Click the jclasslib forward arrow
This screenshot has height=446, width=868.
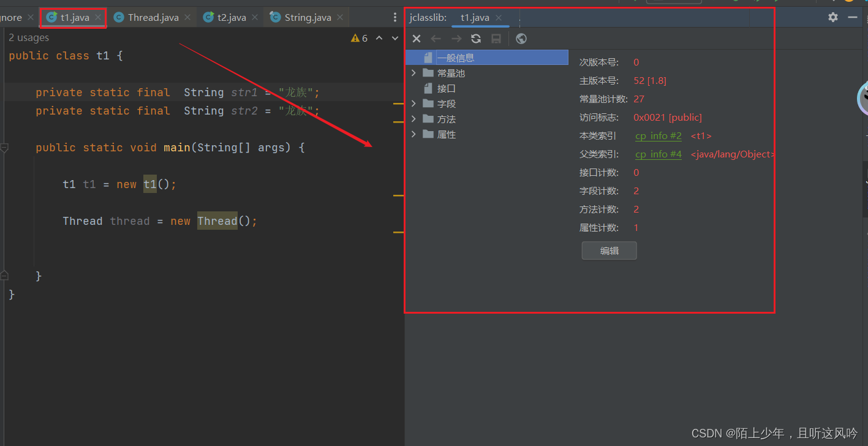(456, 39)
